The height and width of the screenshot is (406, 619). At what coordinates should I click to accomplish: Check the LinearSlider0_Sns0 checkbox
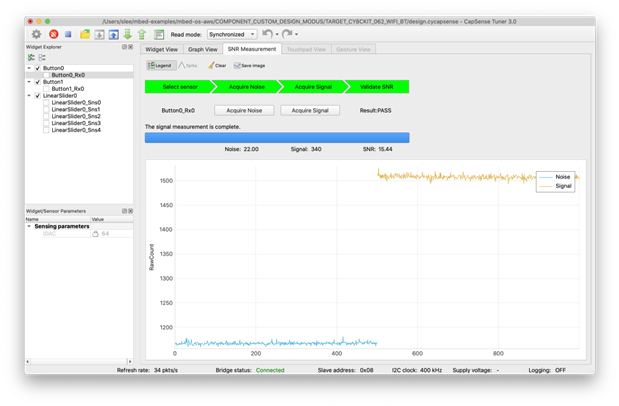point(46,103)
